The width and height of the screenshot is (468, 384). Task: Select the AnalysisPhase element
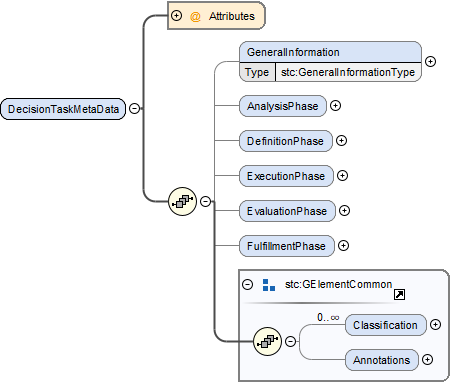(x=283, y=106)
